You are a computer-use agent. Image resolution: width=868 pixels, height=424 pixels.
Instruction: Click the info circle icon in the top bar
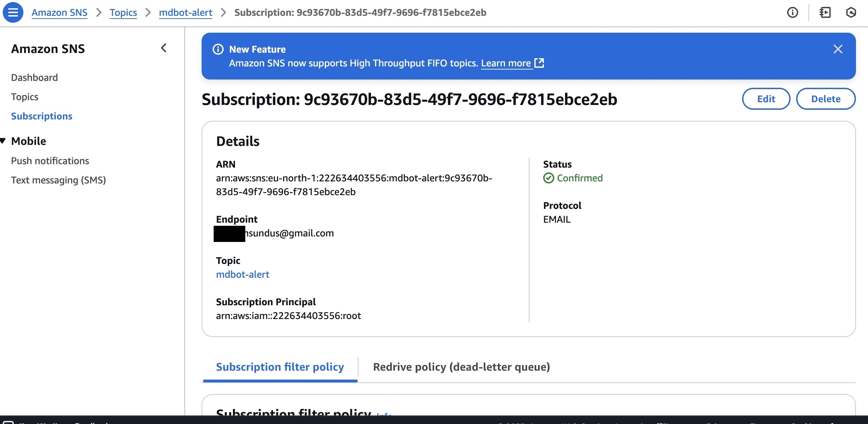tap(793, 13)
